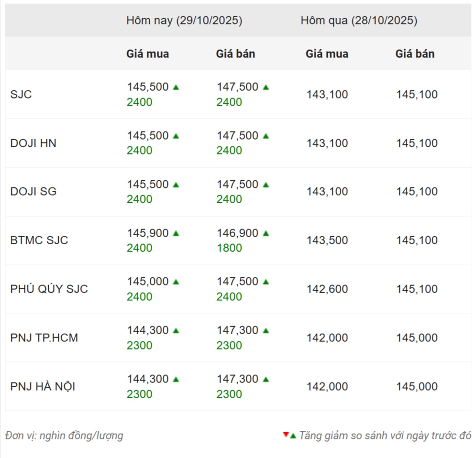
Task: Click the green up arrow beside SJC buy price
Action: pyautogui.click(x=175, y=87)
